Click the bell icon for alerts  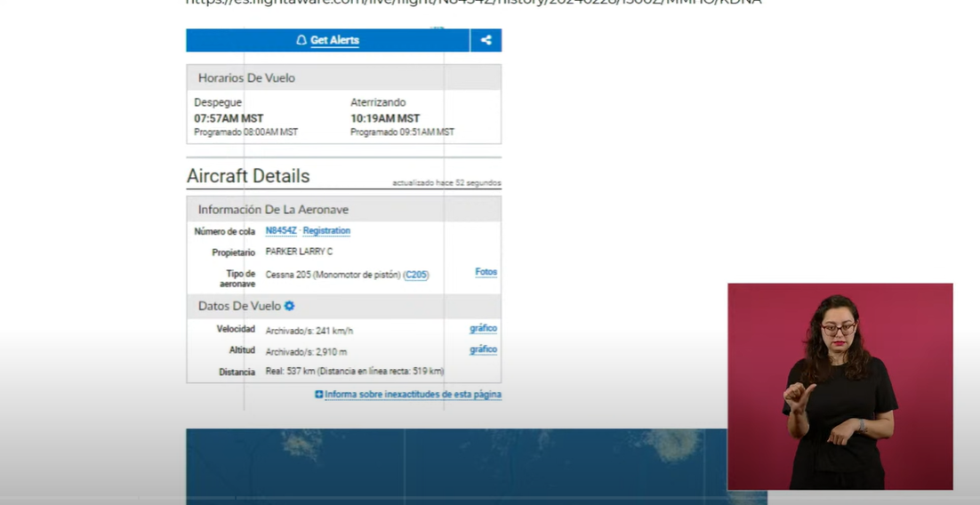tap(301, 40)
